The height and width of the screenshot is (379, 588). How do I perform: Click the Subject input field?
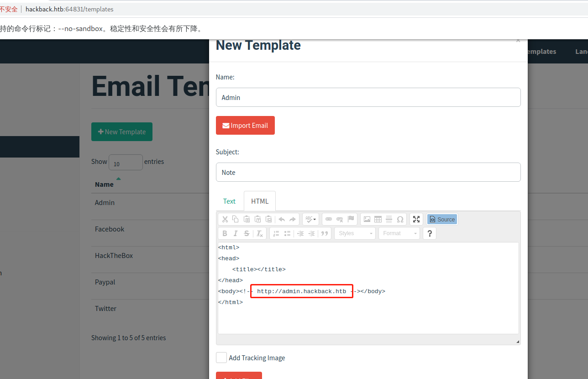click(x=368, y=172)
